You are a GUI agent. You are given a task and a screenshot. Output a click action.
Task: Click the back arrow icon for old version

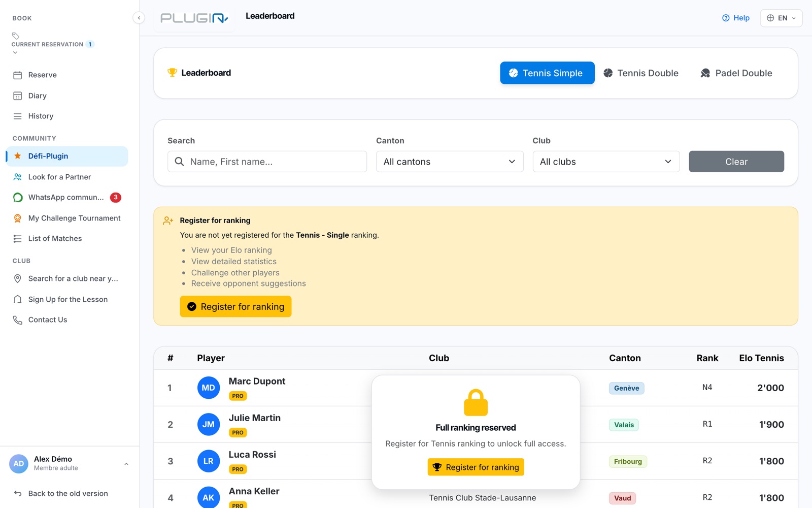(x=18, y=493)
